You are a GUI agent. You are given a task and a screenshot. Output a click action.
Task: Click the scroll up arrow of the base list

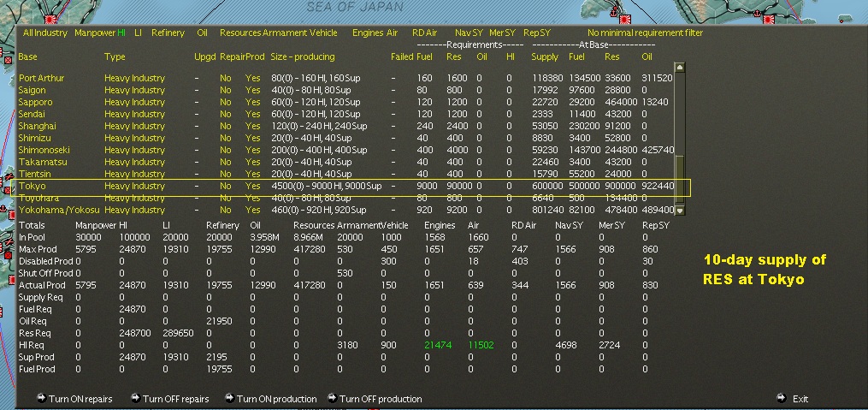click(680, 67)
